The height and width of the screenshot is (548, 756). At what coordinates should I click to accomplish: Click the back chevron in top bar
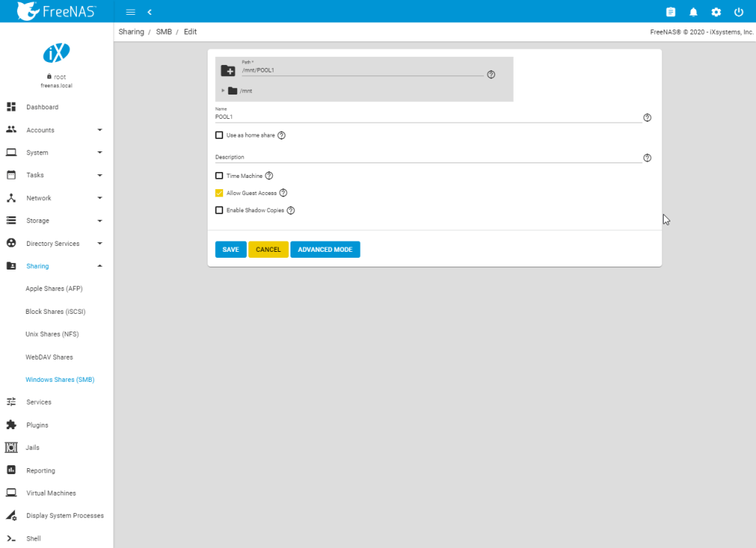click(x=149, y=12)
